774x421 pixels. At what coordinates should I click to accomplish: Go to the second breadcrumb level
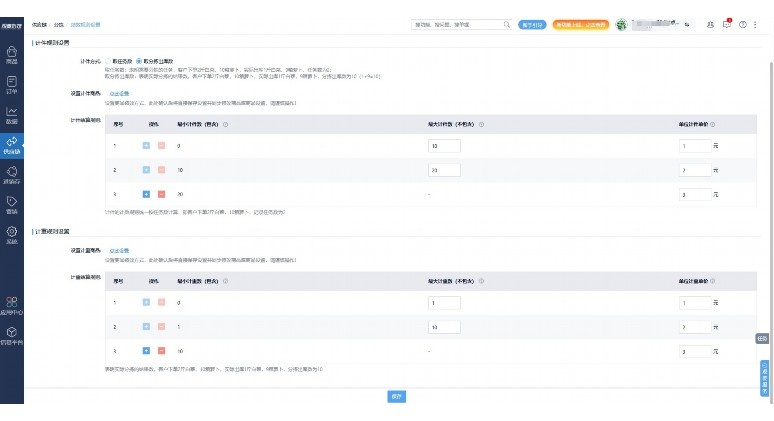pos(59,24)
